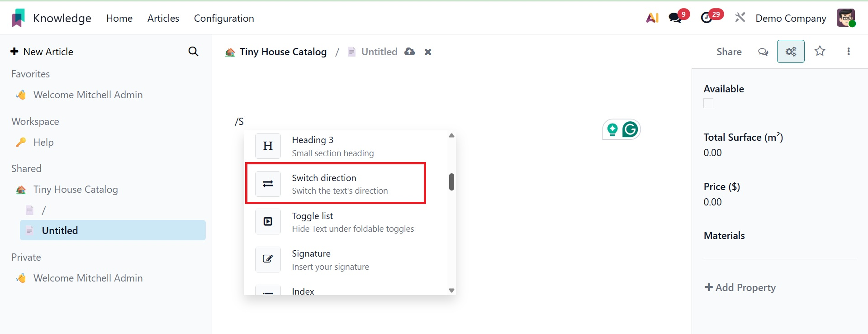Open the Articles menu
This screenshot has width=868, height=334.
point(163,19)
